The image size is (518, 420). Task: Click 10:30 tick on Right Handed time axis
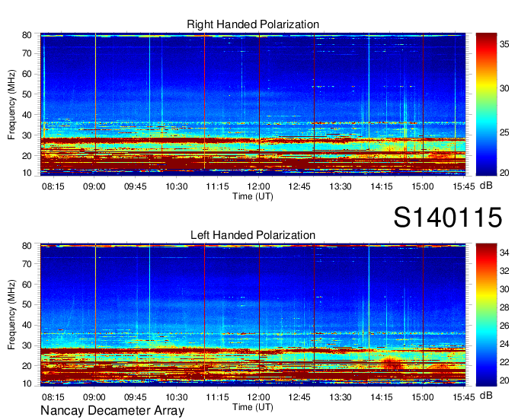[177, 186]
